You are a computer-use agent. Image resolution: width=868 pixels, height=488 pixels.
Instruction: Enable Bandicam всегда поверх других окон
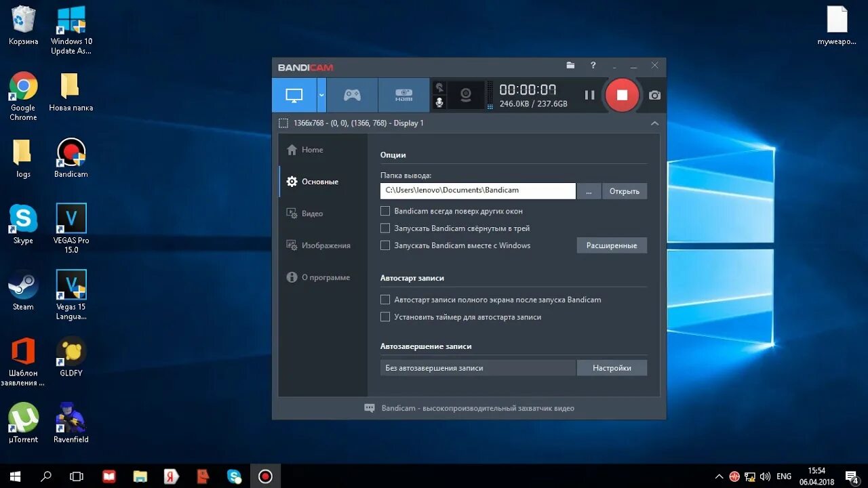[x=385, y=211]
